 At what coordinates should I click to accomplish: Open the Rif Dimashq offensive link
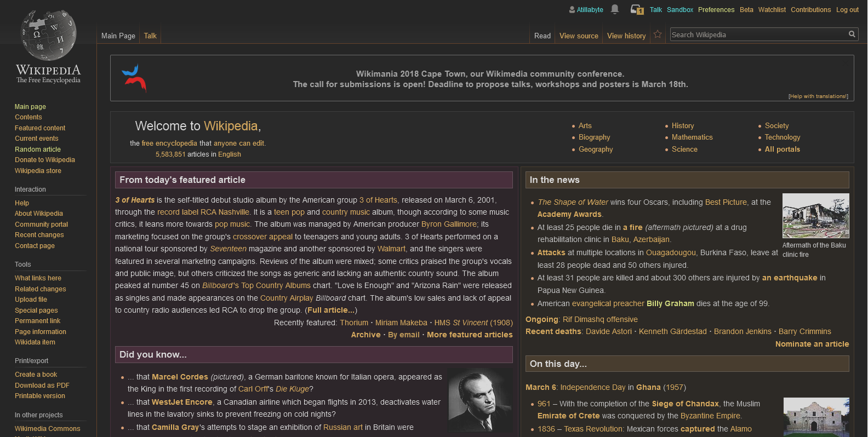pyautogui.click(x=600, y=319)
